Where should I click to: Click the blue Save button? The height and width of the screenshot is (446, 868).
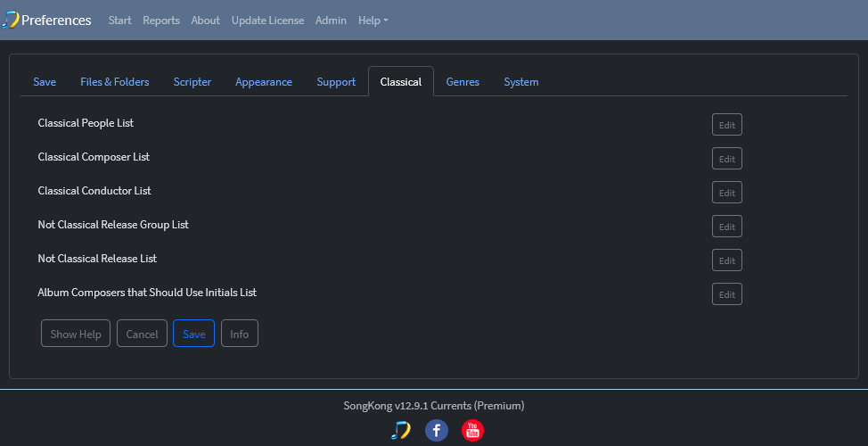pyautogui.click(x=193, y=334)
